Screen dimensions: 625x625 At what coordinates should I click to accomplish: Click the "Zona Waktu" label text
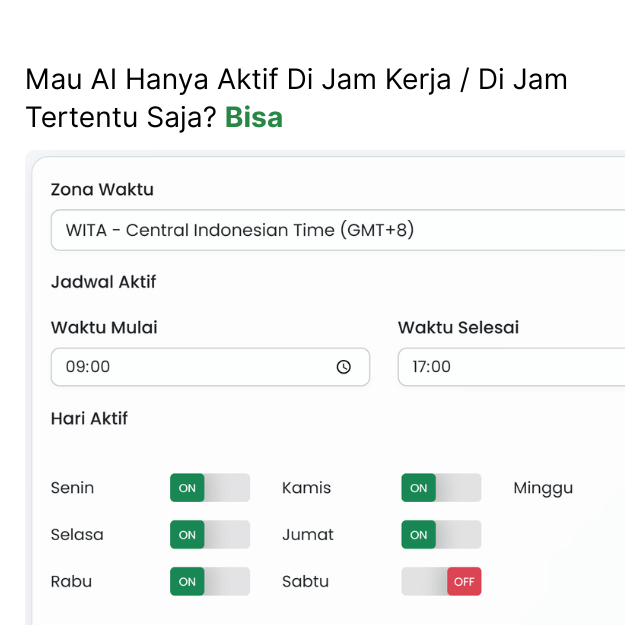pos(102,189)
